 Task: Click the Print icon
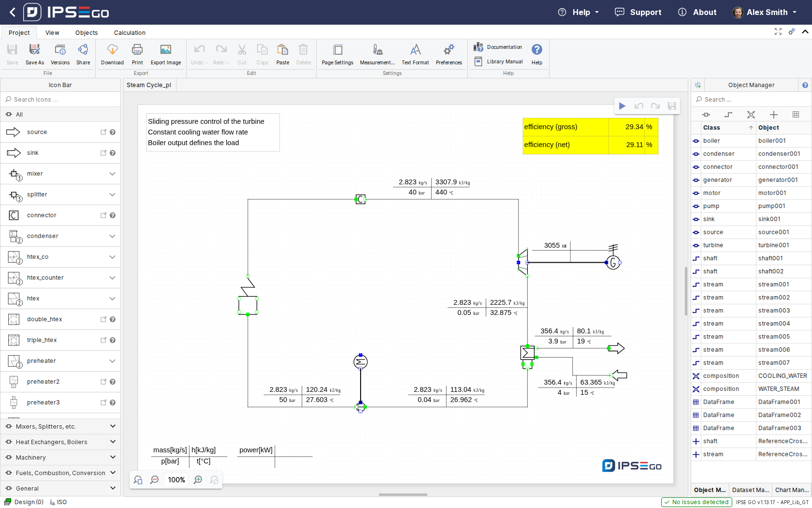point(137,50)
